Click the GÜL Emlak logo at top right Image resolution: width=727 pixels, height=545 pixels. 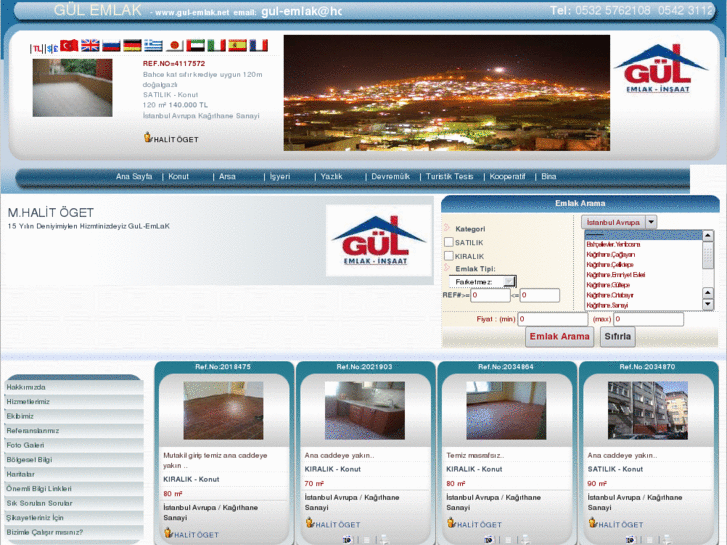pos(660,68)
